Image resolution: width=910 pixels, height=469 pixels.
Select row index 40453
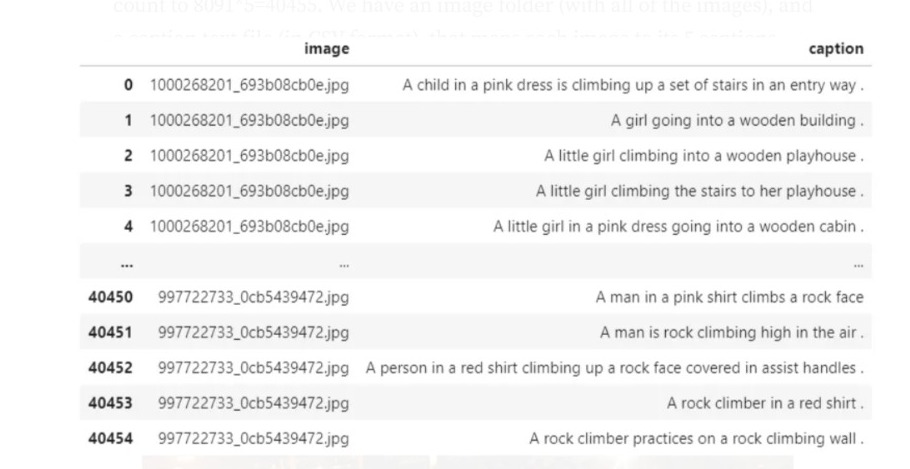pos(110,403)
